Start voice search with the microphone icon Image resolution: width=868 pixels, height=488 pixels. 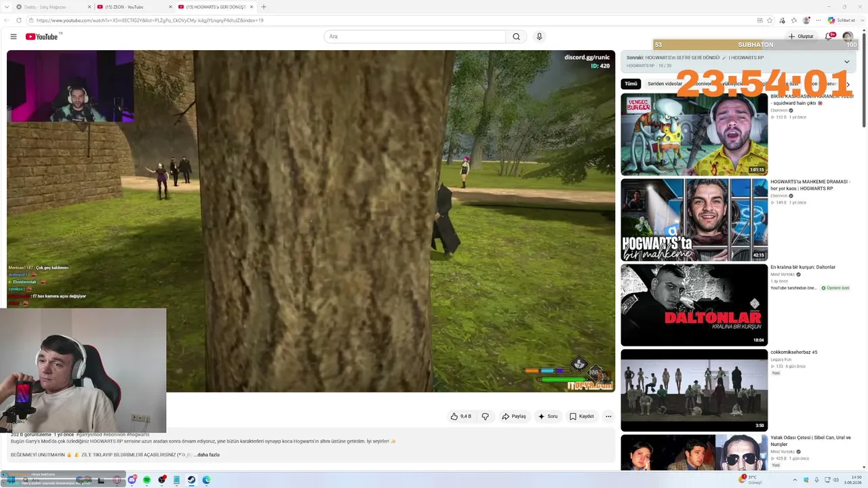click(x=539, y=37)
